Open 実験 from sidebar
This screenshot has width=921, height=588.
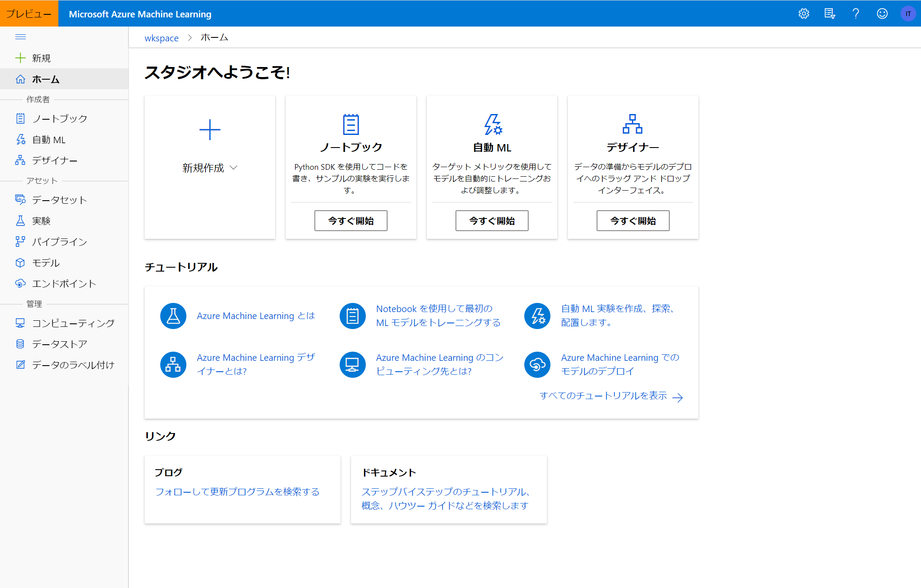tap(64, 221)
